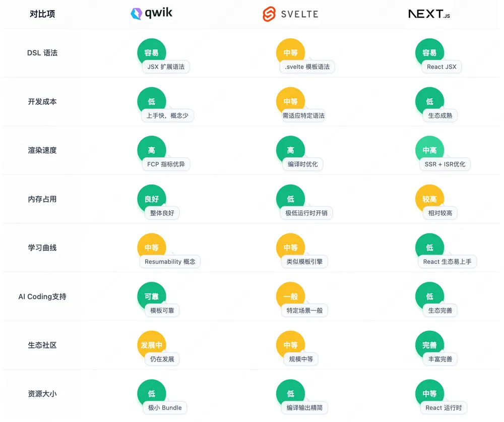Viewport: 504px width, 422px height.
Task: Select Qwik's yellow 发展中 ecosystem badge
Action: coord(151,345)
